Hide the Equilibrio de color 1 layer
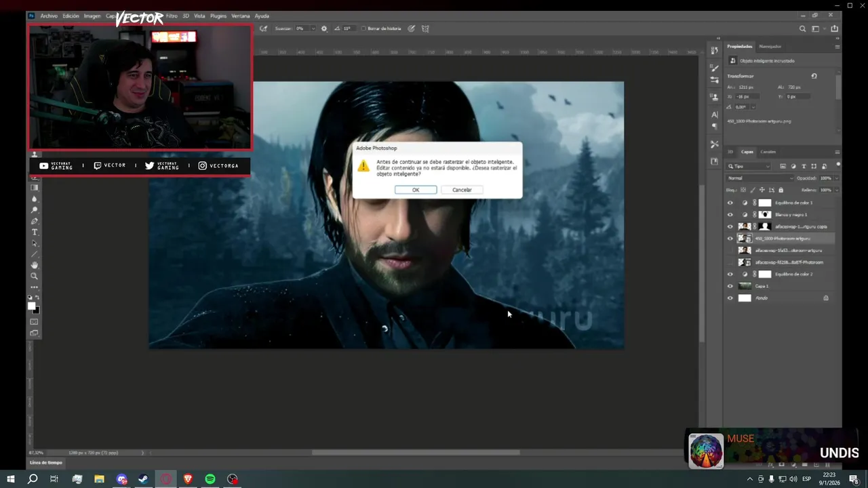Image resolution: width=868 pixels, height=488 pixels. click(x=730, y=203)
